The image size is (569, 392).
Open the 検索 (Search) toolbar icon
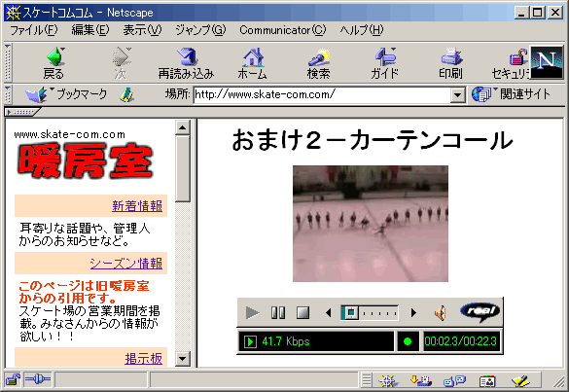tap(318, 57)
